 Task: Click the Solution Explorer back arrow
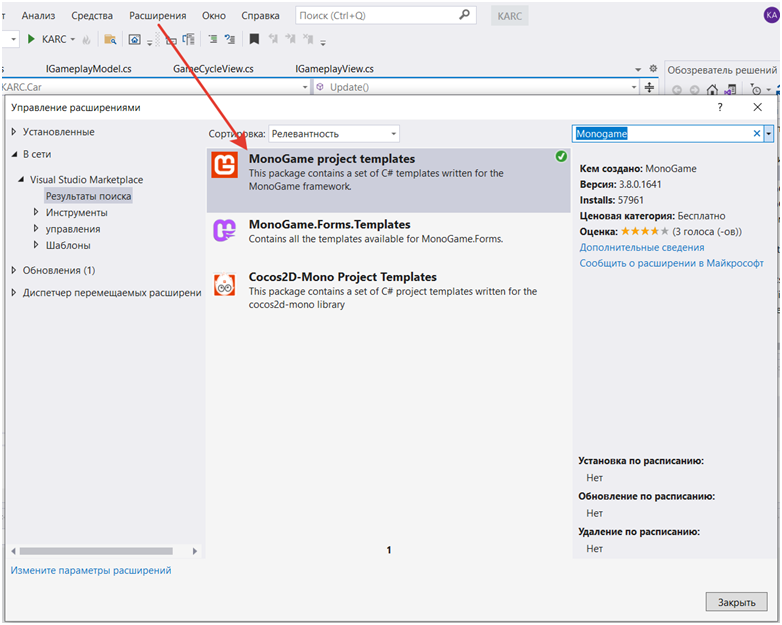click(677, 90)
